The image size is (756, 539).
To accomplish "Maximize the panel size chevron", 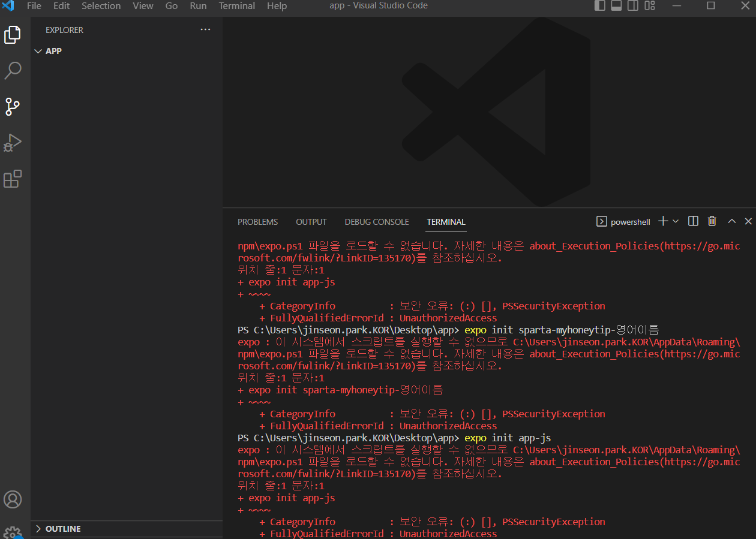I will click(x=731, y=221).
